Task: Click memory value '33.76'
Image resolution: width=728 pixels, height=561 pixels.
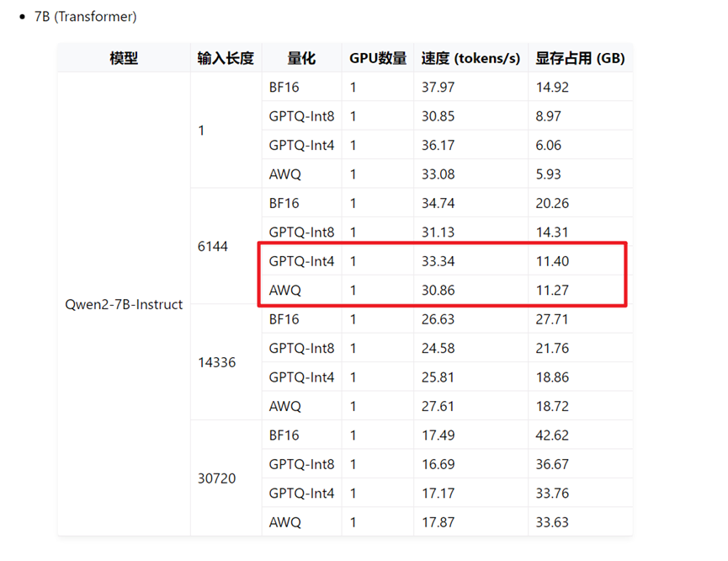Action: tap(552, 493)
